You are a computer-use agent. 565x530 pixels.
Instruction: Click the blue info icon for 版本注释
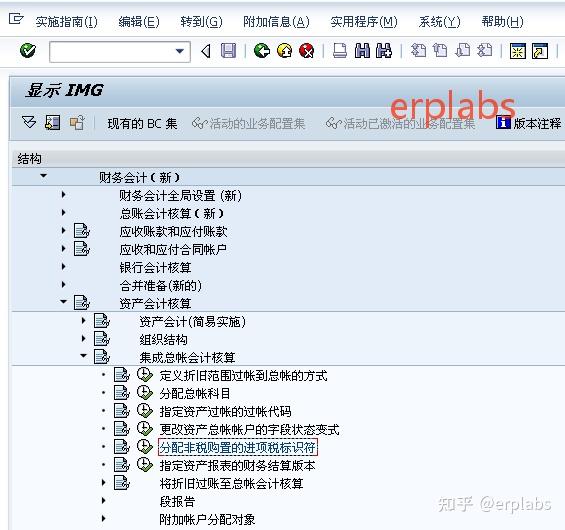(503, 123)
